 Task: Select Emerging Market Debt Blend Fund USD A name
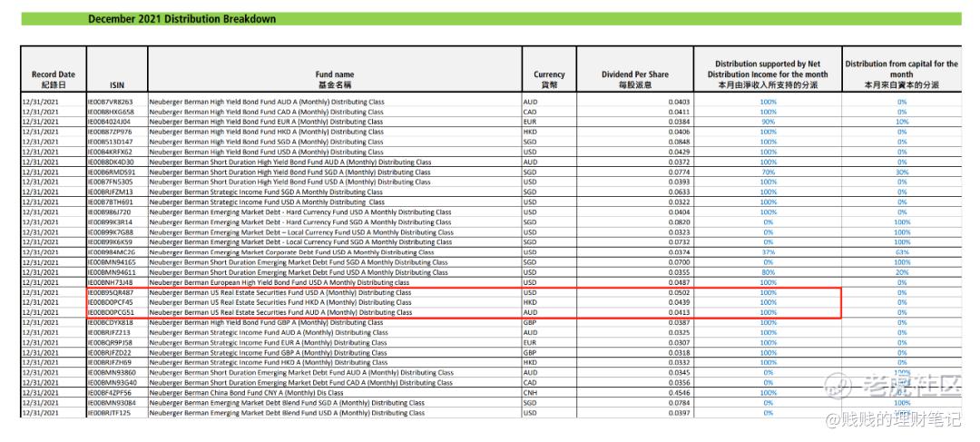(x=287, y=413)
